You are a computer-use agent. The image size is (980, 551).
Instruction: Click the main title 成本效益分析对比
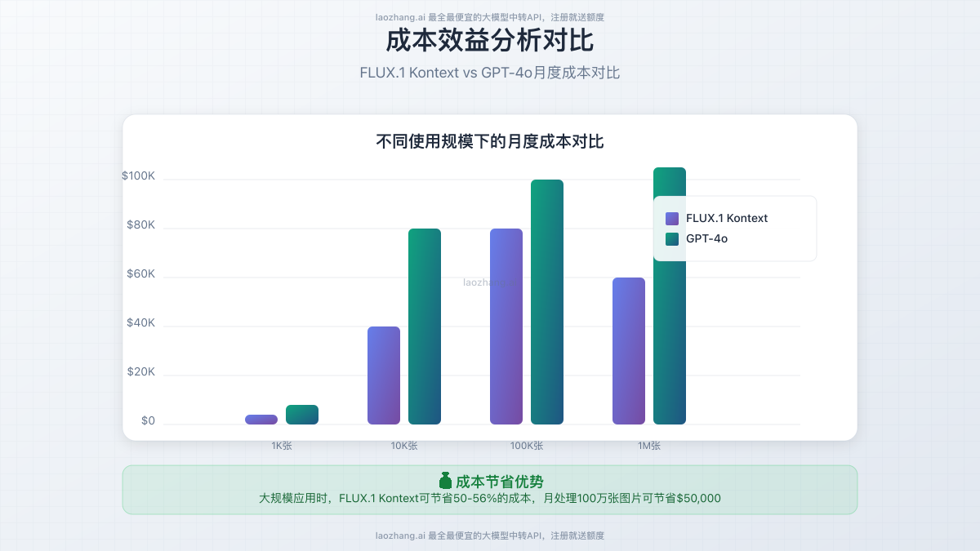(490, 40)
